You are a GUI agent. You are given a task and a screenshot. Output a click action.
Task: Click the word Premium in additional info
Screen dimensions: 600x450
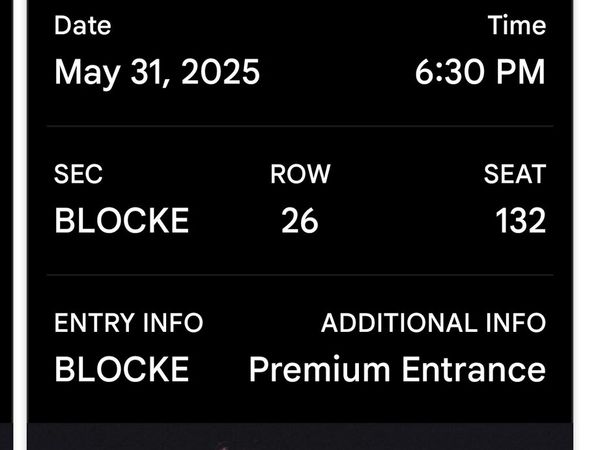320,369
